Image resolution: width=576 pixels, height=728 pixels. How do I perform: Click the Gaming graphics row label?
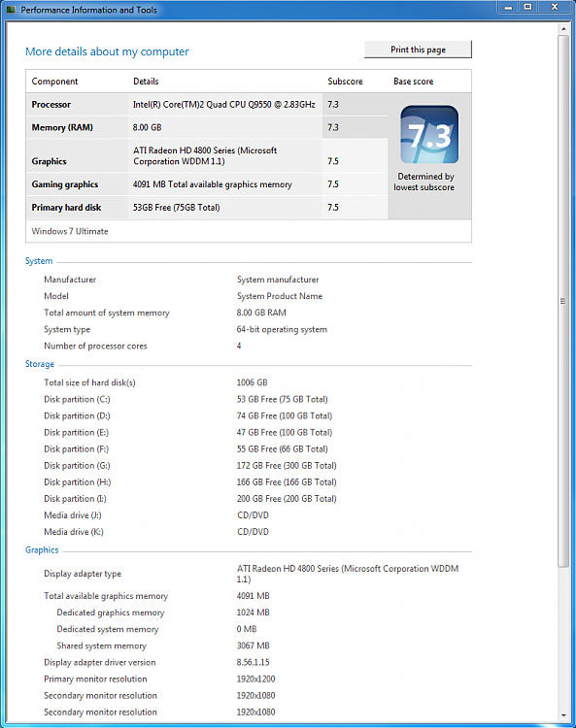[65, 184]
